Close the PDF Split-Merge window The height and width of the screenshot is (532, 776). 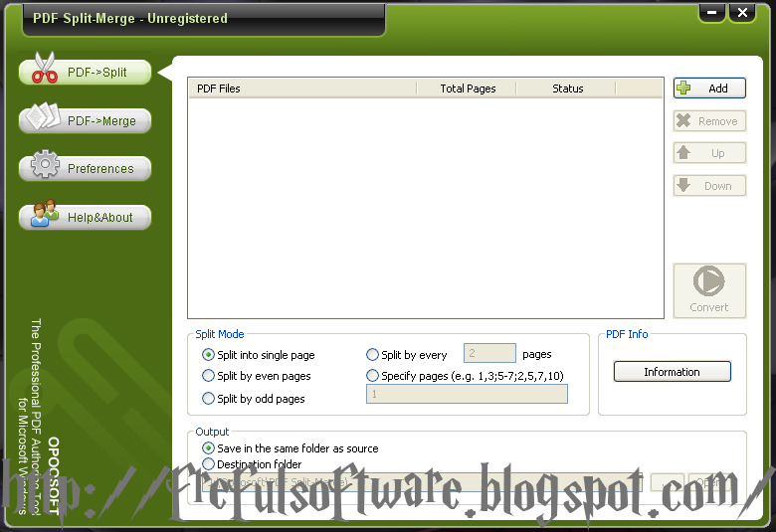(742, 12)
